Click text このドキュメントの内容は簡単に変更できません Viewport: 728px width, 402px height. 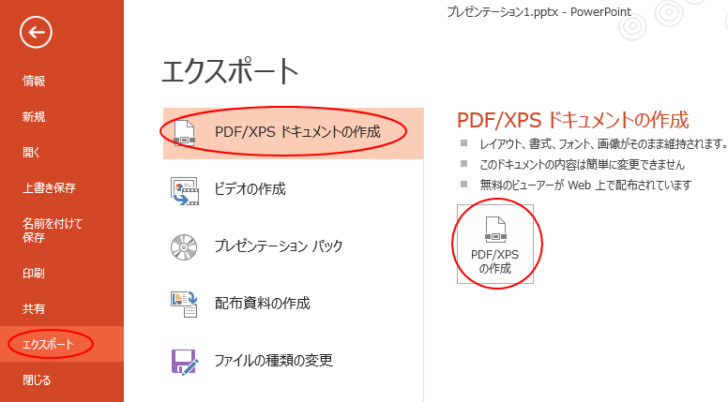(582, 165)
